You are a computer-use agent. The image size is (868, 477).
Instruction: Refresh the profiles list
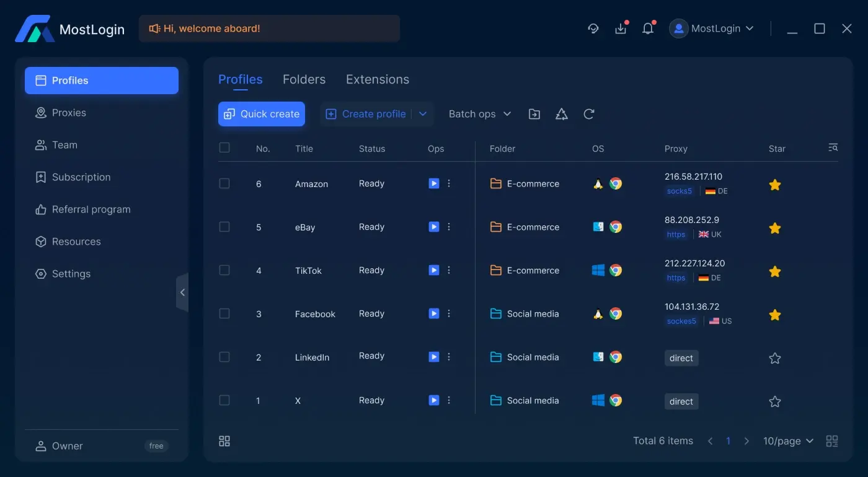click(589, 114)
